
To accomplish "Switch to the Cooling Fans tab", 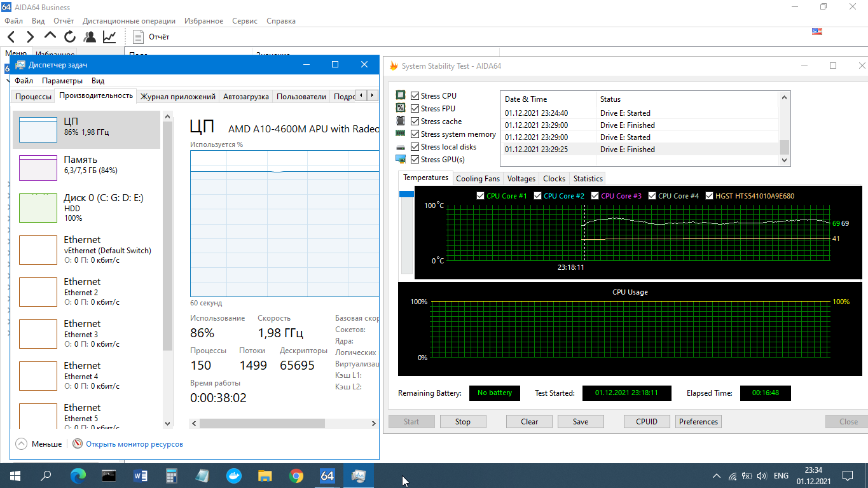I will (478, 179).
